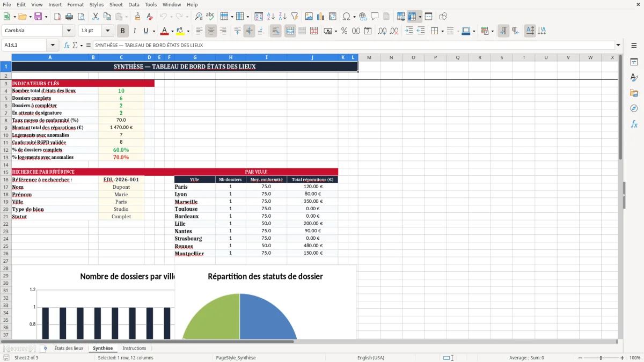Open Find and Replace icon
The width and height of the screenshot is (644, 362).
pyautogui.click(x=199, y=17)
